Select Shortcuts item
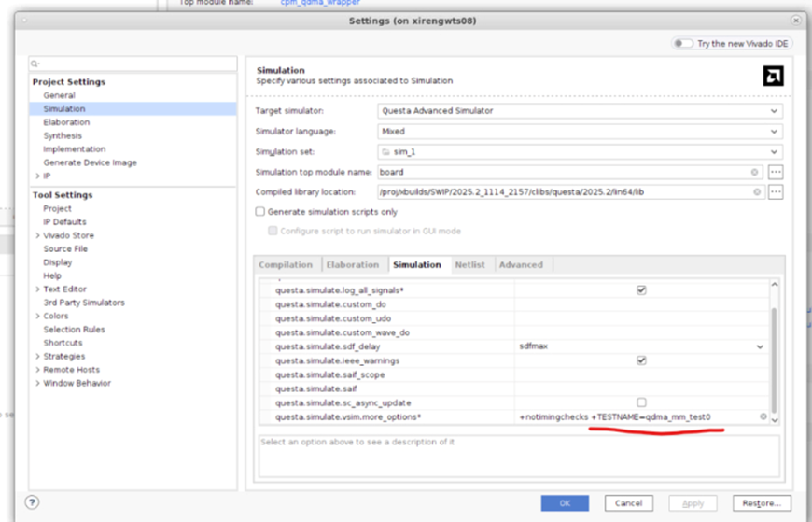This screenshot has height=522, width=812. [63, 343]
